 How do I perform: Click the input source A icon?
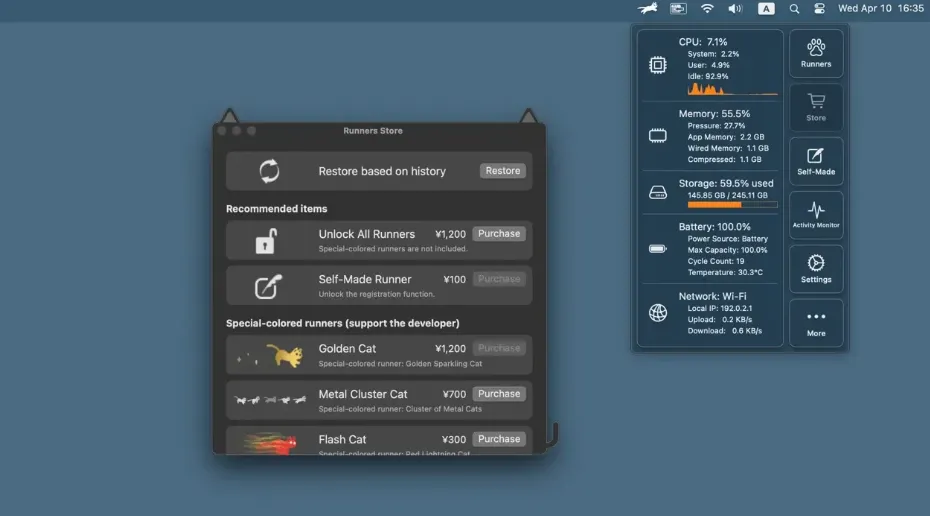point(766,8)
